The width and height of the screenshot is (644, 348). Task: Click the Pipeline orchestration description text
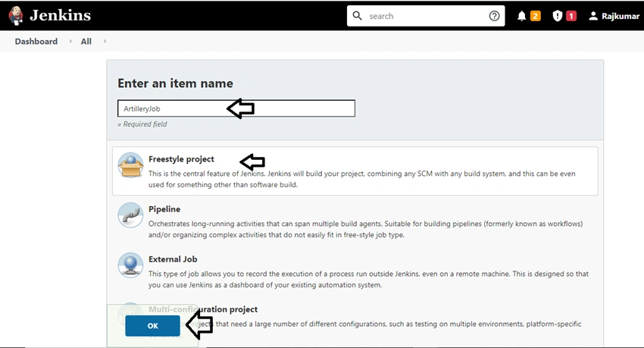pos(365,229)
